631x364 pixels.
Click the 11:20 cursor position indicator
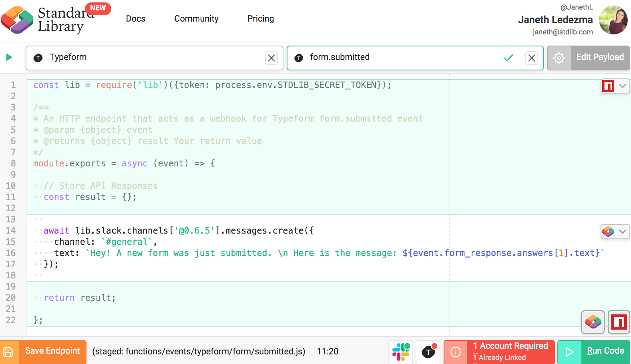[x=328, y=352]
